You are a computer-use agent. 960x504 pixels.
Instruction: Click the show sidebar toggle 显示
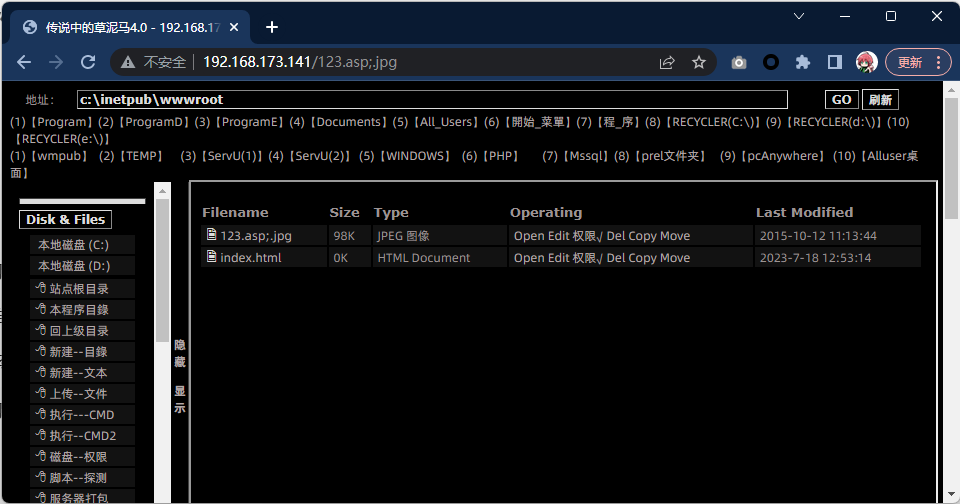[x=180, y=399]
